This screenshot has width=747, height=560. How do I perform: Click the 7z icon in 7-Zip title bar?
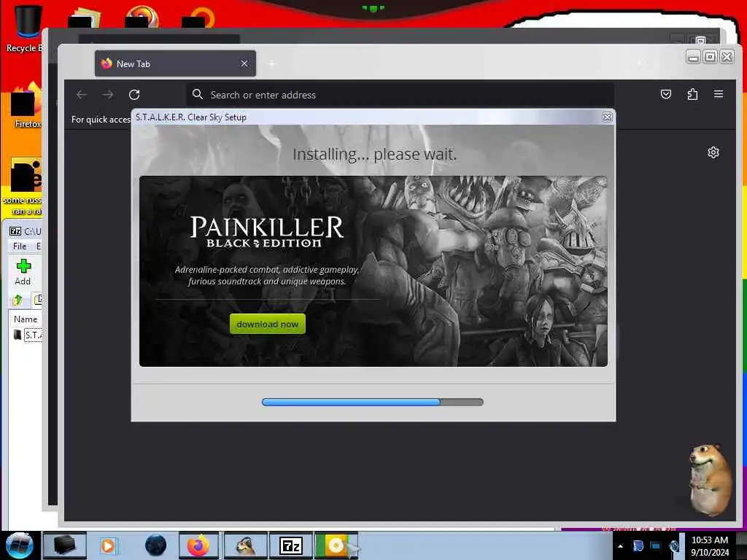point(15,231)
